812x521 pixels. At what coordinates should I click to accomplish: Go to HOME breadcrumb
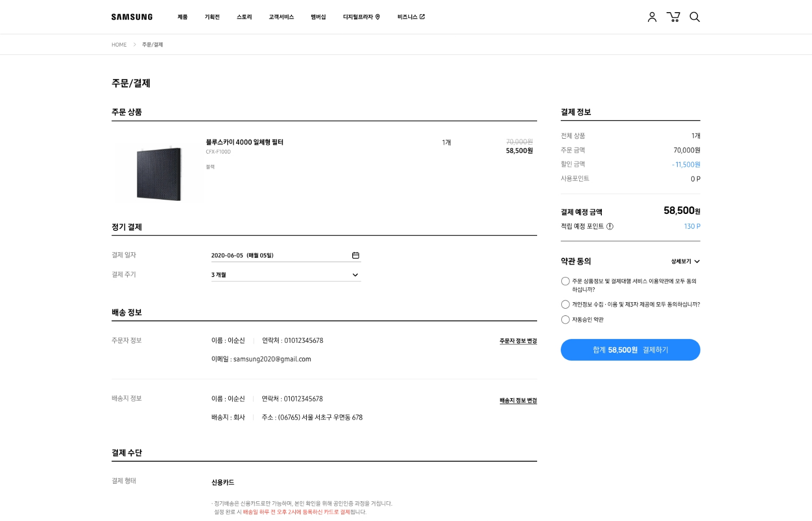click(x=119, y=45)
